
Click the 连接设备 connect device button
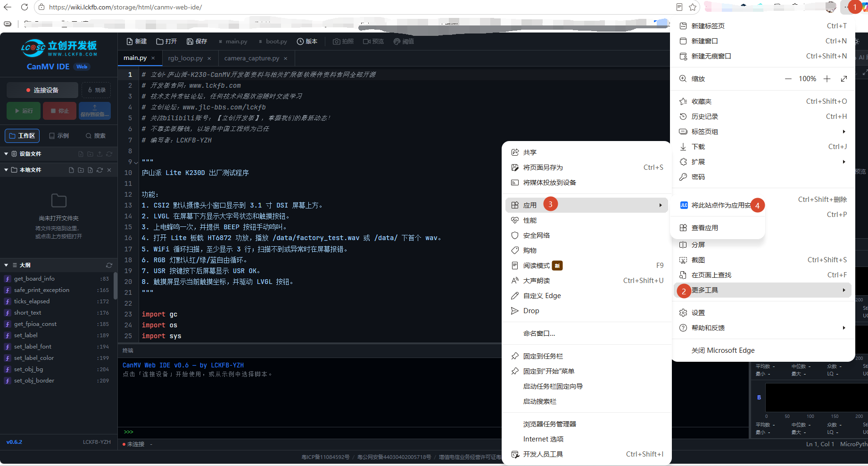pyautogui.click(x=42, y=90)
